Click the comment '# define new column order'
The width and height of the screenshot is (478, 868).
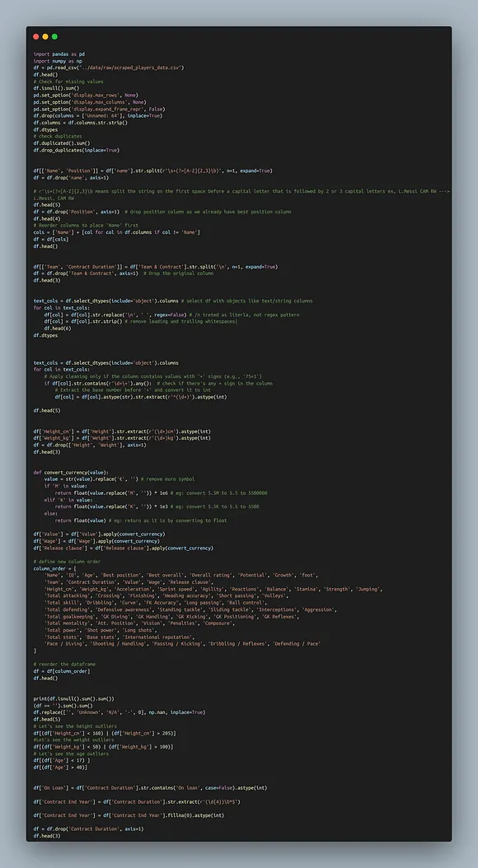pyautogui.click(x=67, y=562)
